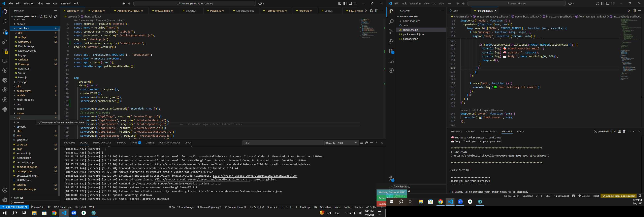Open the Remote - SSH output channel dropdown

342,143
